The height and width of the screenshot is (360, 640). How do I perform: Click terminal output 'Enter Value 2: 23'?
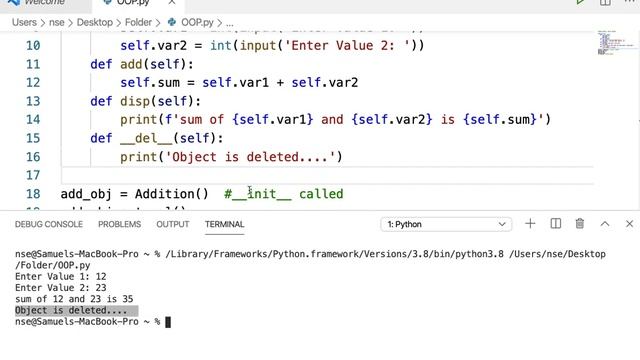60,288
